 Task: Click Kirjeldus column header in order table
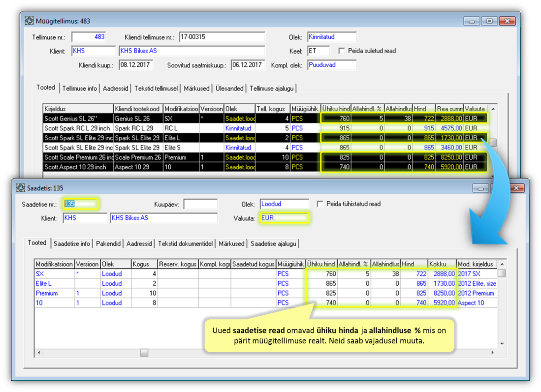[x=78, y=109]
